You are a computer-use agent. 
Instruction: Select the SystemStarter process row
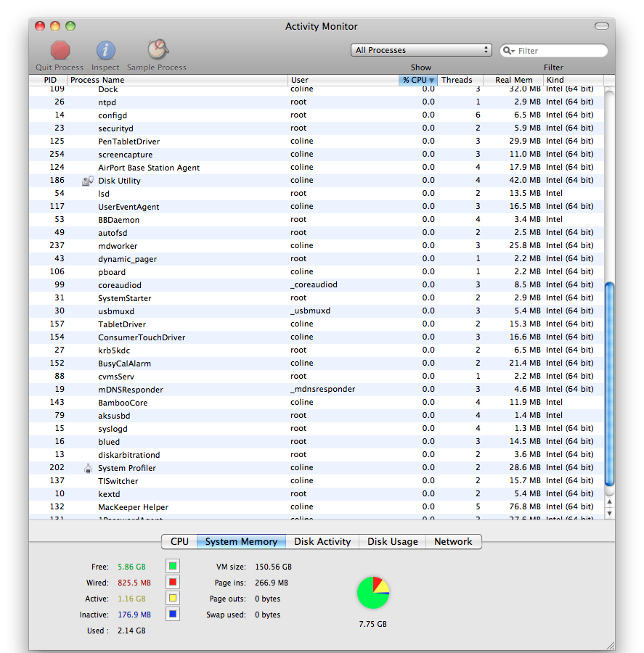coord(317,298)
